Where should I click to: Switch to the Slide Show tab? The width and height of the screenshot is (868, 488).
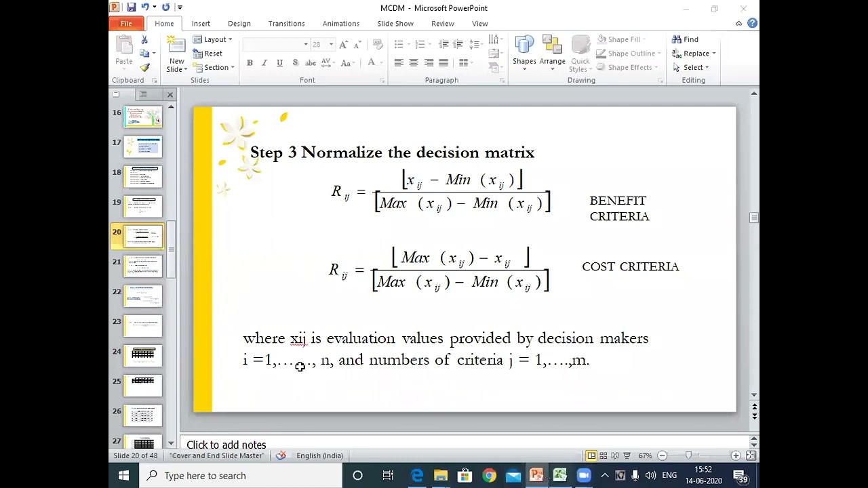(395, 24)
